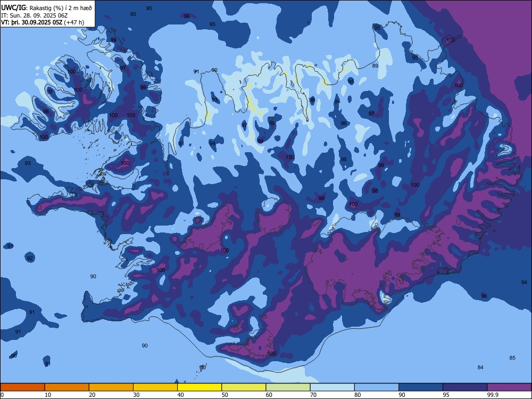The width and height of the screenshot is (532, 399).
Task: Click the '89' humidity value on the map
Action: (x=375, y=66)
